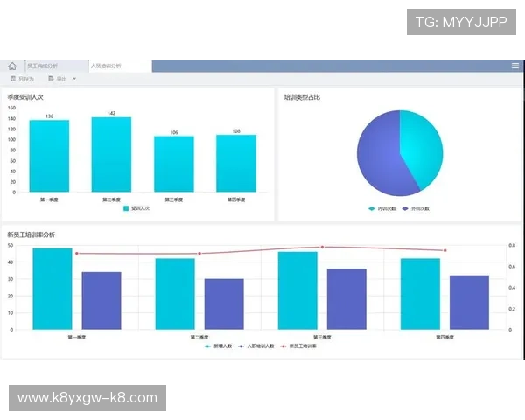Screen dimensions: 525x420
Task: Click the 另存为 save-as icon
Action: tap(11, 79)
